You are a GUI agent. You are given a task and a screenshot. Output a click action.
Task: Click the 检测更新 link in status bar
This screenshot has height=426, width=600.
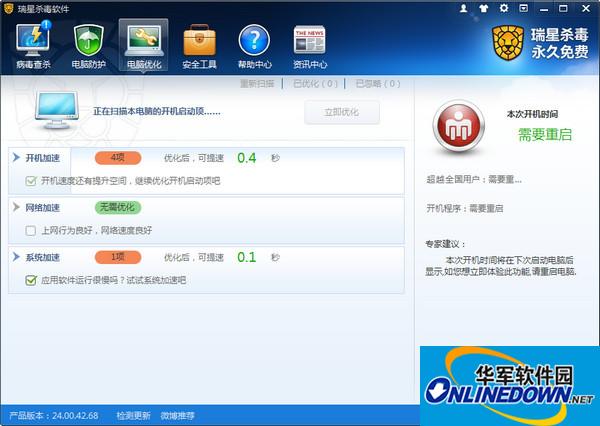coord(133,415)
